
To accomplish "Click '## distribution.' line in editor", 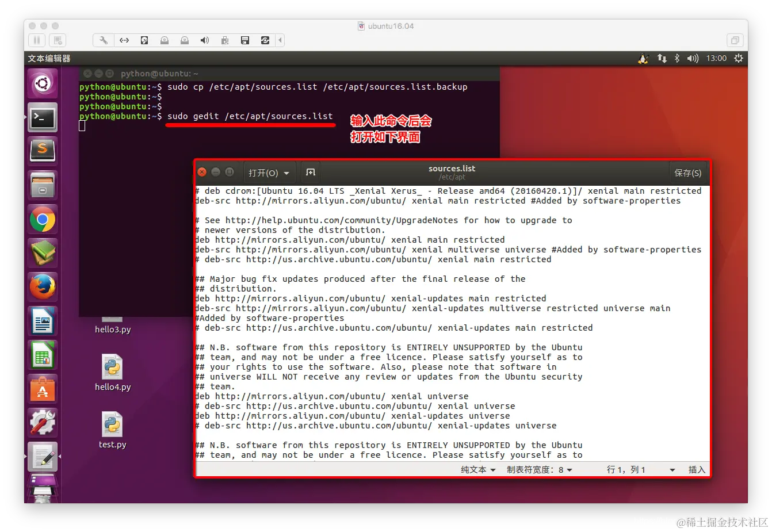I will pyautogui.click(x=236, y=289).
